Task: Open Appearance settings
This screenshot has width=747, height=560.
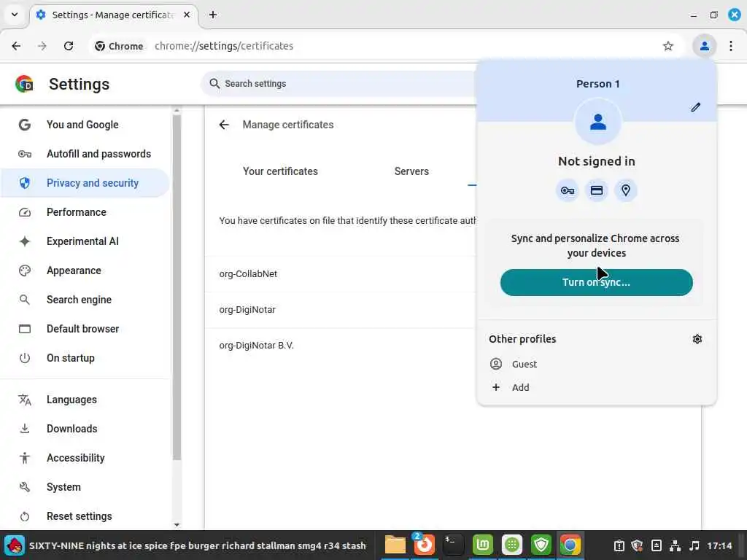Action: point(85,271)
